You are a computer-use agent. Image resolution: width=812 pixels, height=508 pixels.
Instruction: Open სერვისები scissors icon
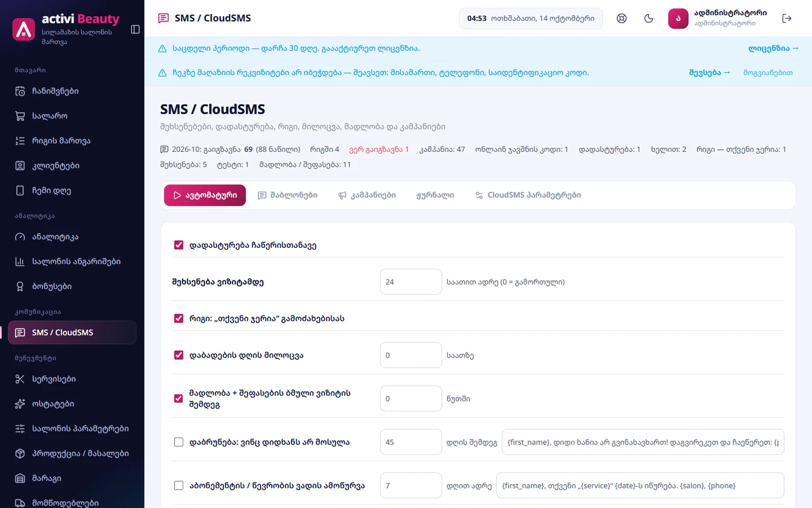[x=20, y=379]
